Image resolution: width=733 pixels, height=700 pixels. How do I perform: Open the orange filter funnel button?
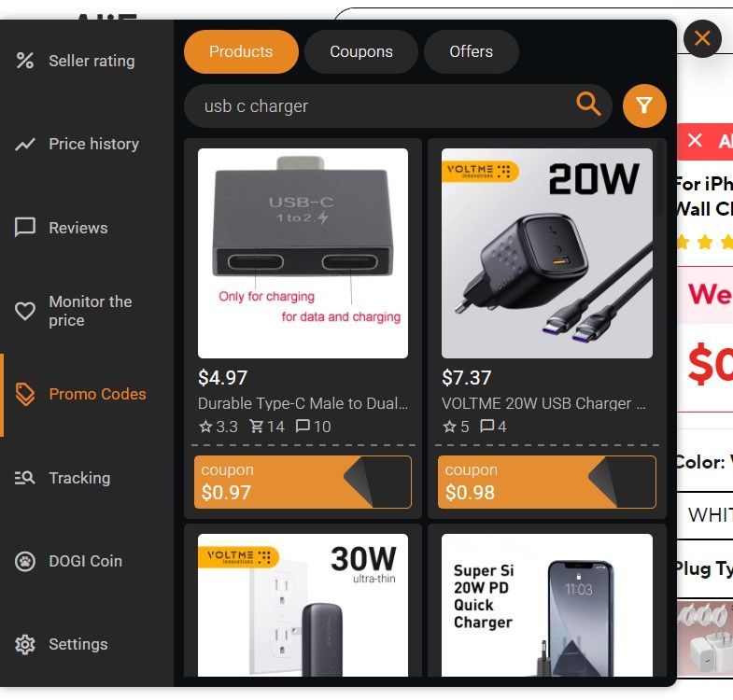tap(644, 106)
